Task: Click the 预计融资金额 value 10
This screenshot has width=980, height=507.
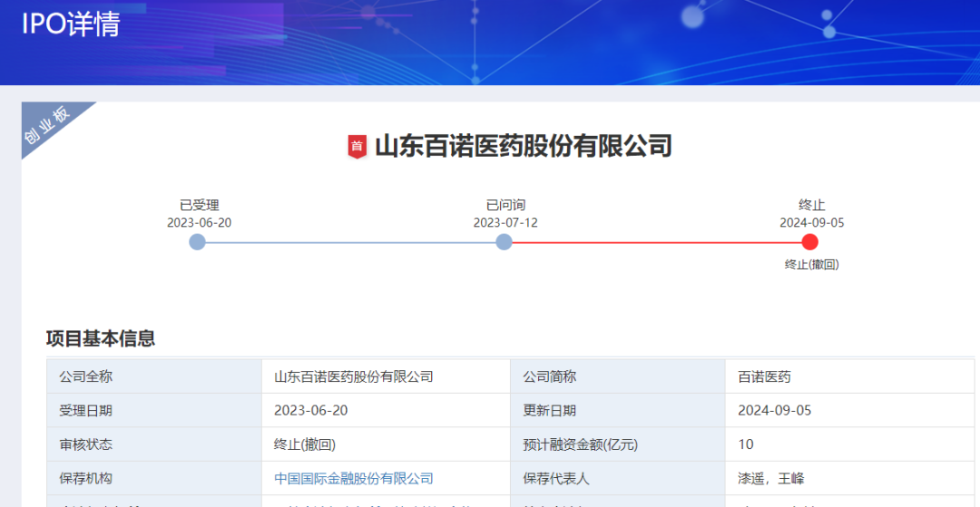Action: [x=746, y=445]
